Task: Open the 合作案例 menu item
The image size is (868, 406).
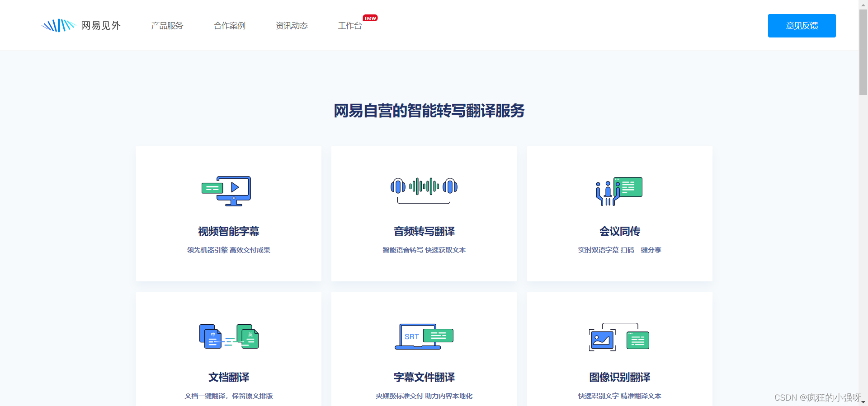Action: [x=229, y=26]
